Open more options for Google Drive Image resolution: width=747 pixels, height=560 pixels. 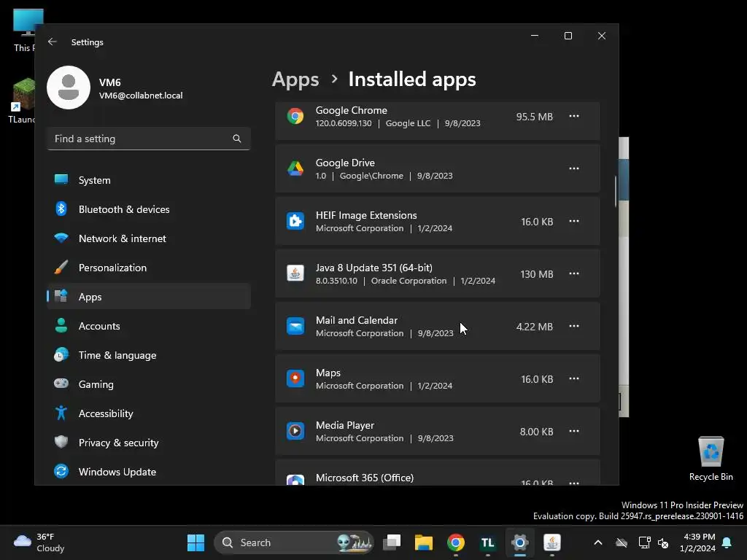(x=574, y=168)
